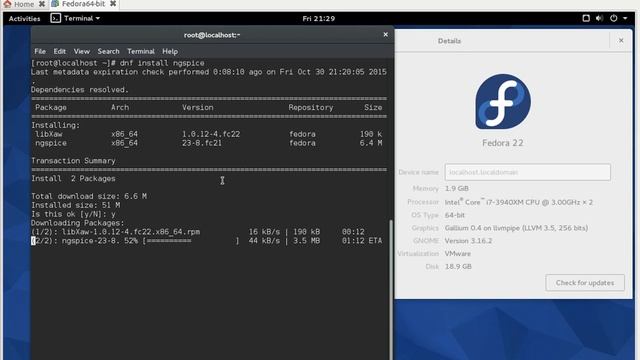The image size is (640, 360).
Task: Click 'Installed size: 51 M' line
Action: coord(76,205)
